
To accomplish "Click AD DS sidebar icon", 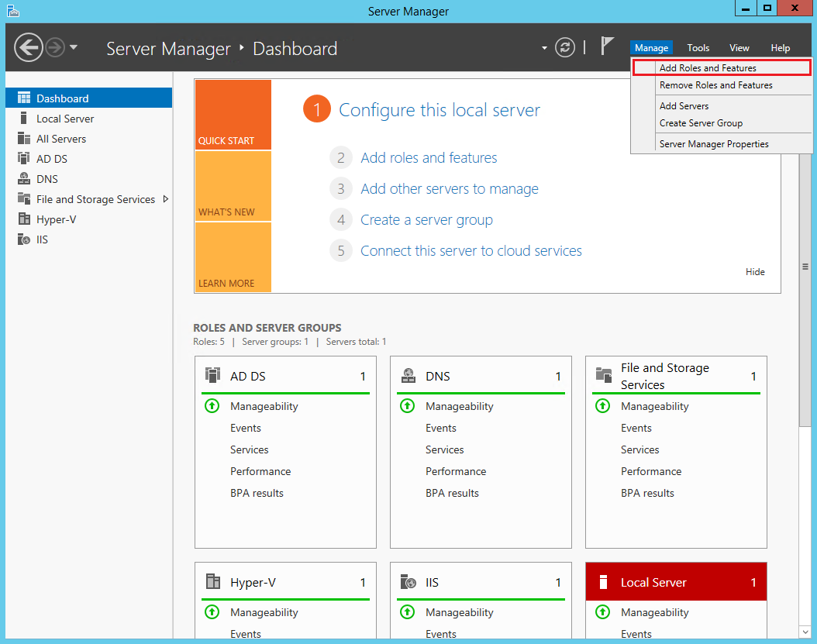I will (23, 158).
